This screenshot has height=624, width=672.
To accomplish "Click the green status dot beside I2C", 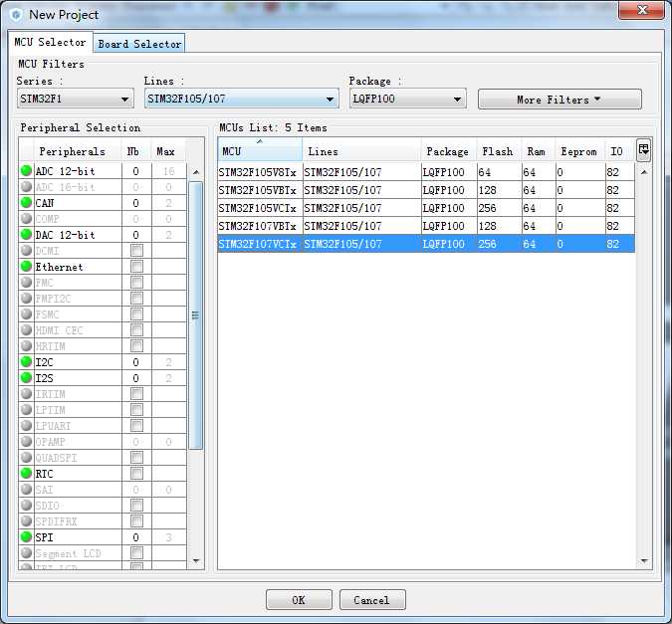I will tap(26, 361).
